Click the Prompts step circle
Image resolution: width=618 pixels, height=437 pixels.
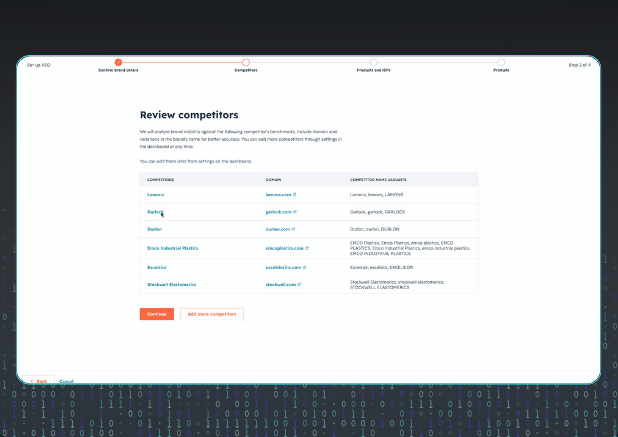point(501,62)
